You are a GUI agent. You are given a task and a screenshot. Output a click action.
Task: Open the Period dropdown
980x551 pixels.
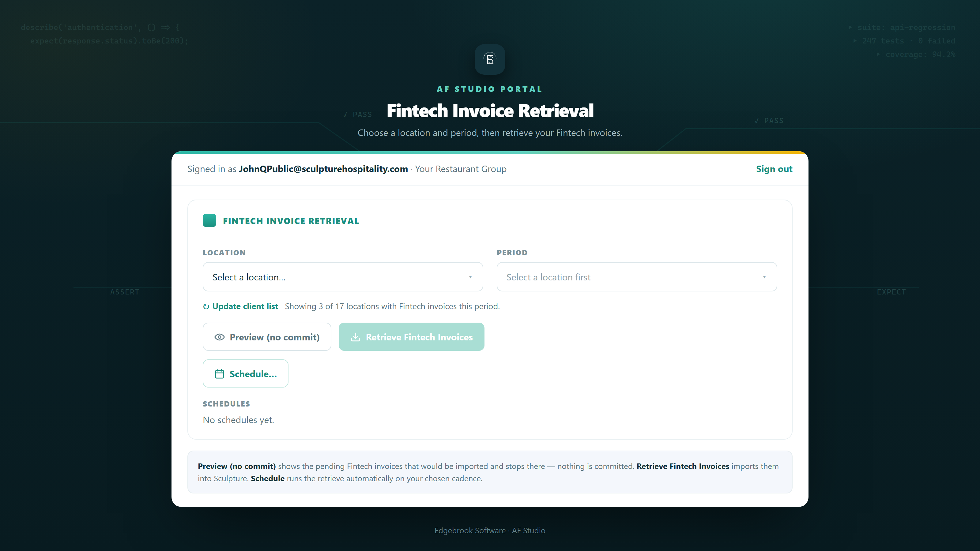[x=637, y=277]
